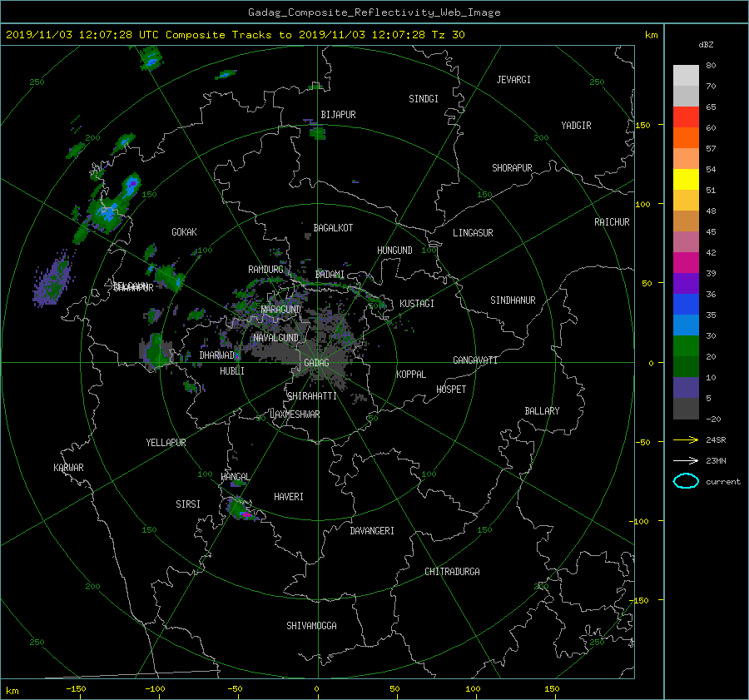The height and width of the screenshot is (700, 749).
Task: Click the KUSTAGI city label
Action: (x=417, y=304)
